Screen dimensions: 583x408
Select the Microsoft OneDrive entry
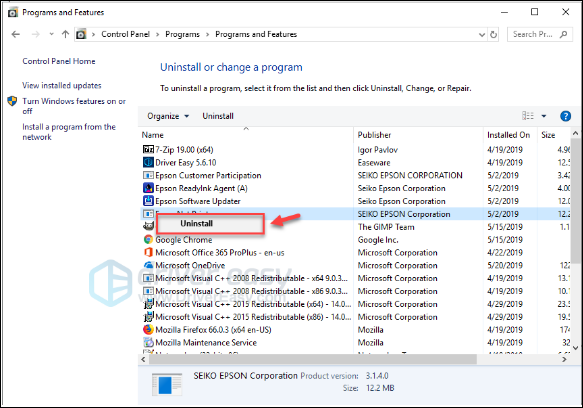click(x=190, y=266)
